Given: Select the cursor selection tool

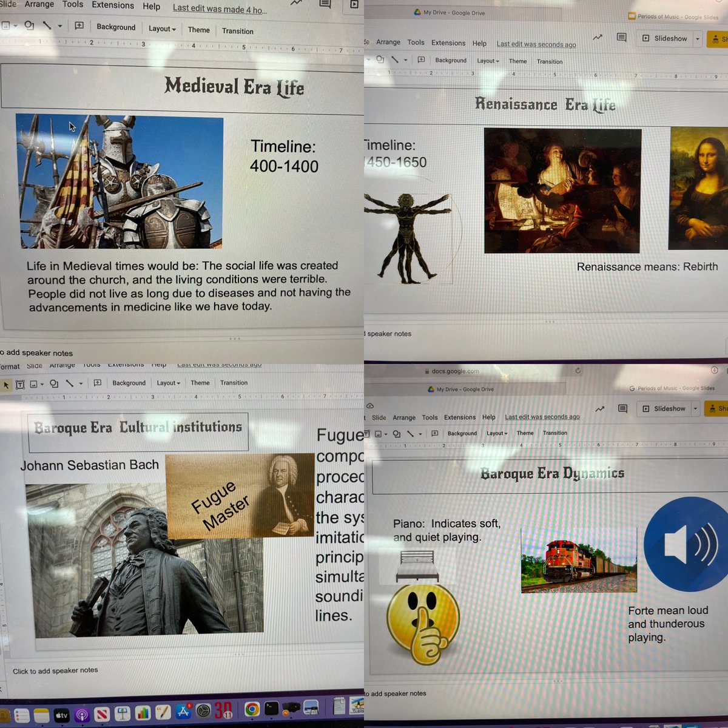Looking at the screenshot, I should [x=7, y=383].
